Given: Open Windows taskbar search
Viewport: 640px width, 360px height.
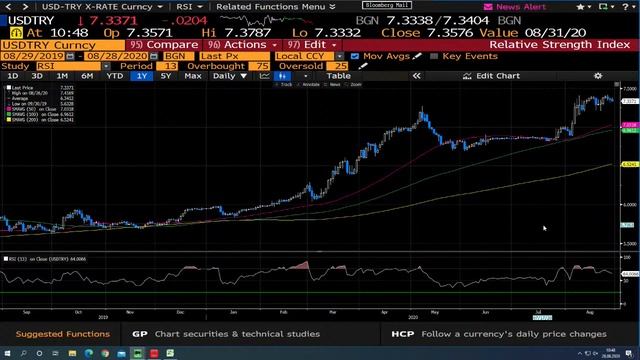Looking at the screenshot, I should 23,353.
